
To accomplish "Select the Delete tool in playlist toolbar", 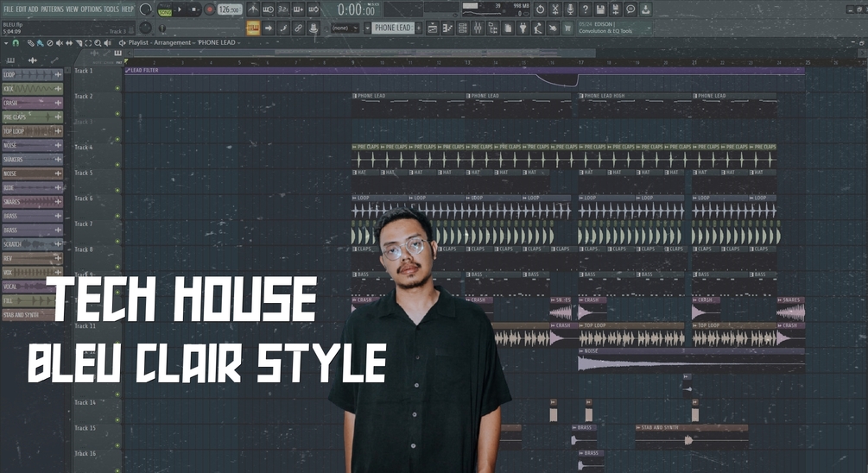I will [x=50, y=42].
